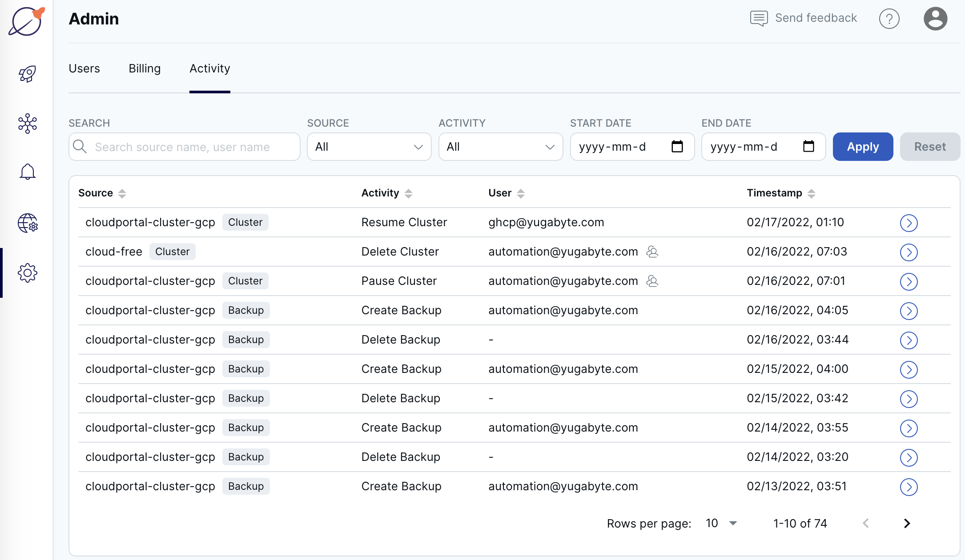Viewport: 965px width, 560px height.
Task: Open the Activity filter dropdown
Action: (500, 147)
